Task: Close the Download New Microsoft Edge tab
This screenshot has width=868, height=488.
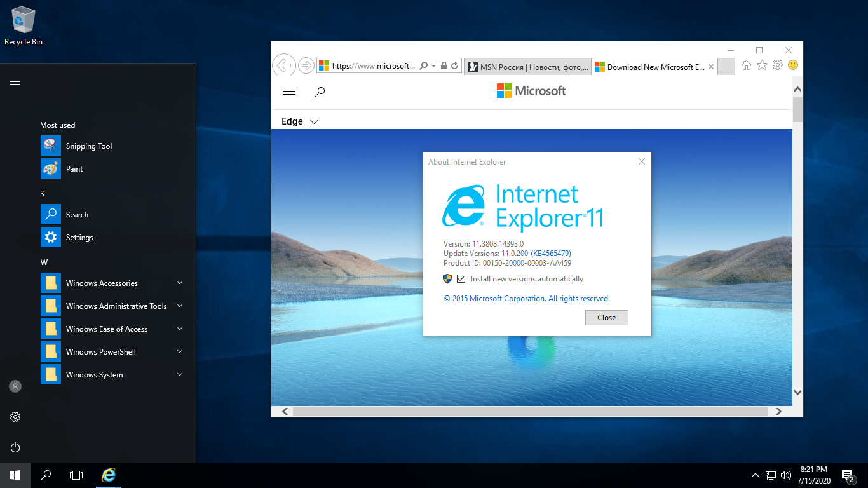Action: pyautogui.click(x=711, y=67)
